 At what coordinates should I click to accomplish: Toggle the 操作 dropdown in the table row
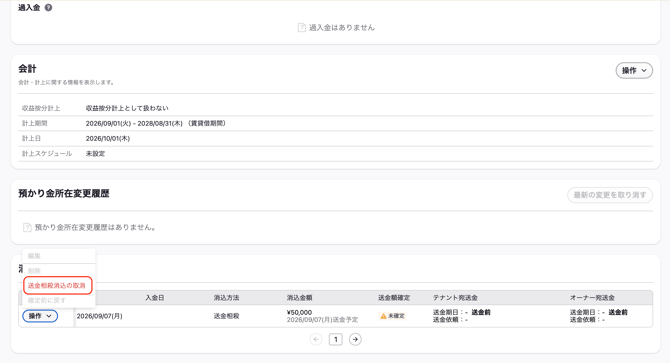(40, 316)
